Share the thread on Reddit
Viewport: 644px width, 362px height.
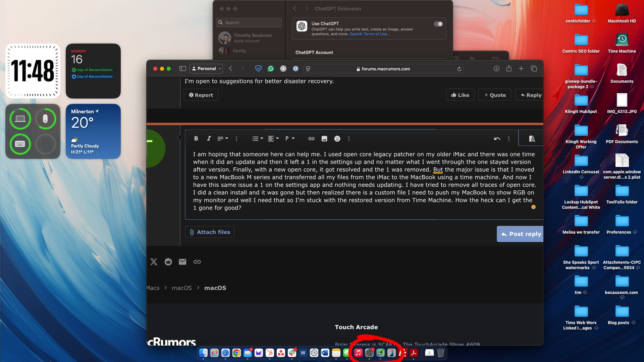click(168, 262)
